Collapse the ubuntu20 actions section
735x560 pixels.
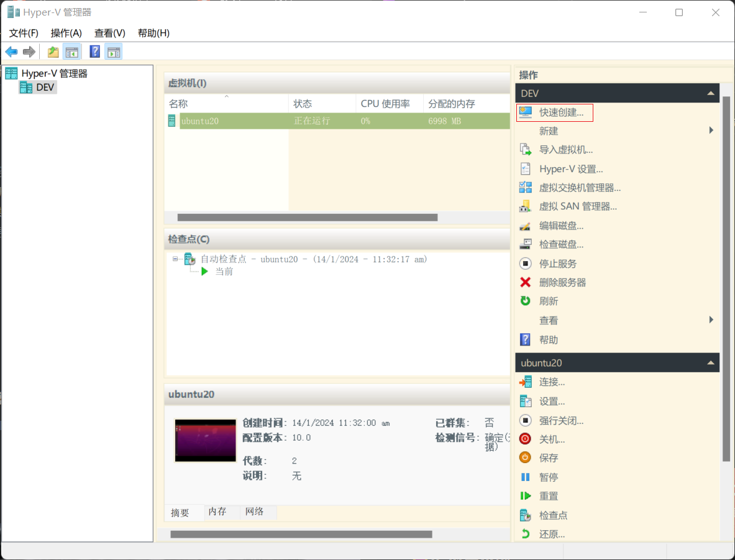(x=711, y=363)
